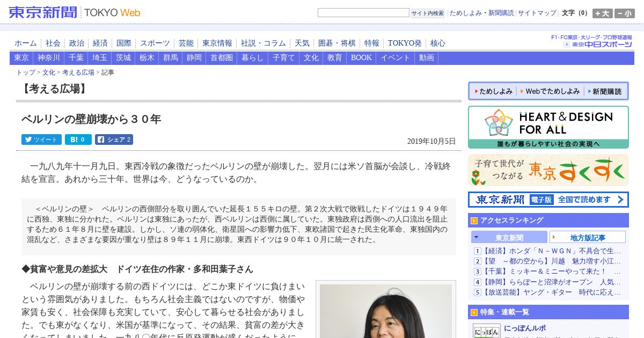Select 神奈川 in the blue submenu
Image resolution: width=644 pixels, height=338 pixels.
[49, 58]
